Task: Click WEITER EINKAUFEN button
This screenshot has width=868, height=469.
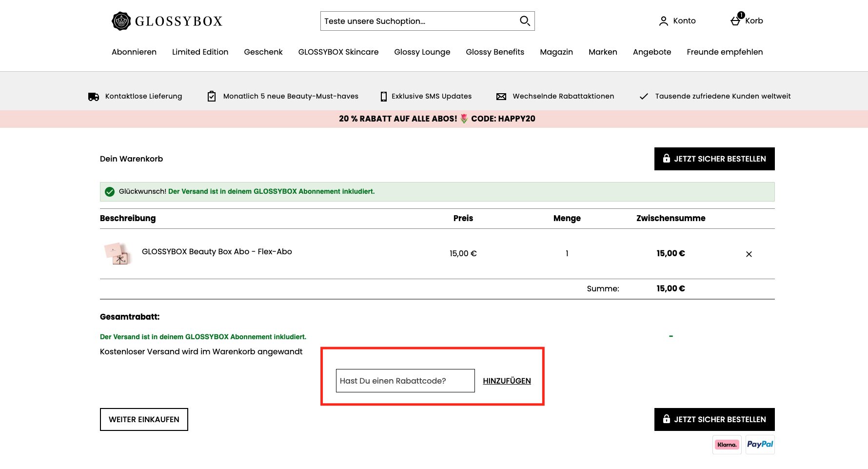Action: tap(144, 420)
